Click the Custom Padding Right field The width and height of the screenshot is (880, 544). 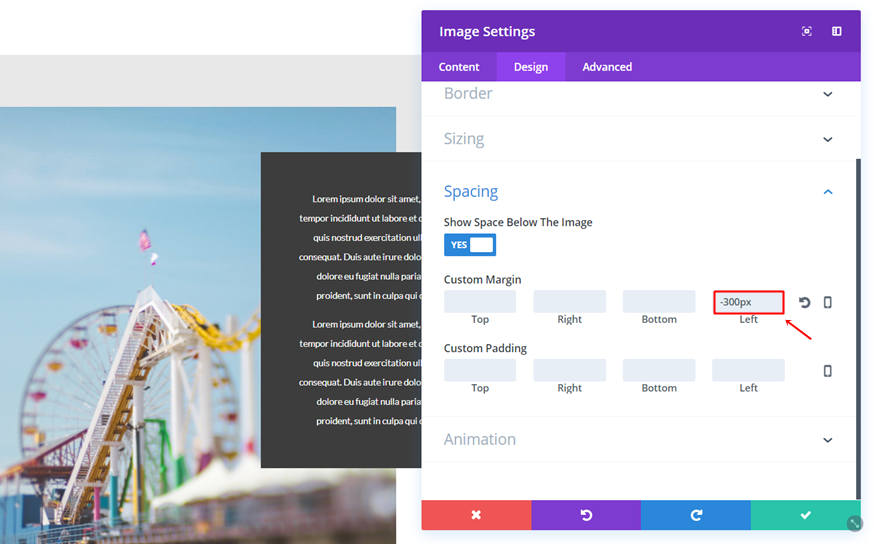569,371
